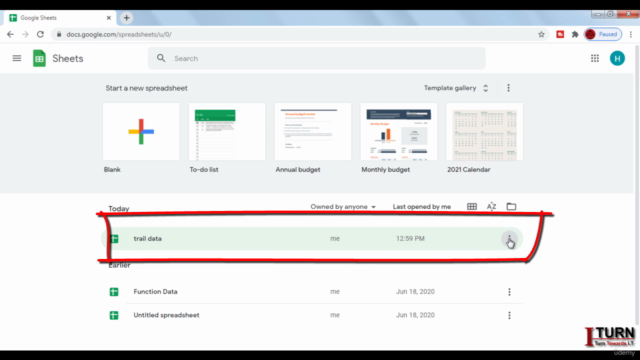Go back in browser history

[x=10, y=34]
